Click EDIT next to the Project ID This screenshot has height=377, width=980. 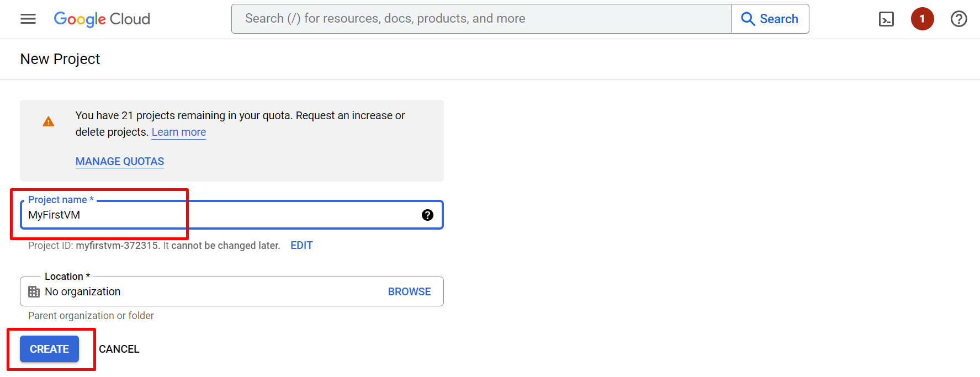click(x=301, y=246)
